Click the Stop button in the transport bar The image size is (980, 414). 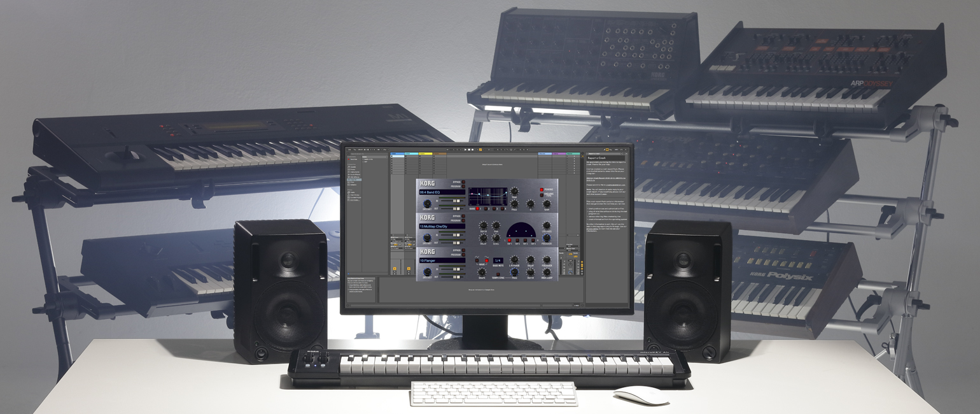coord(470,150)
